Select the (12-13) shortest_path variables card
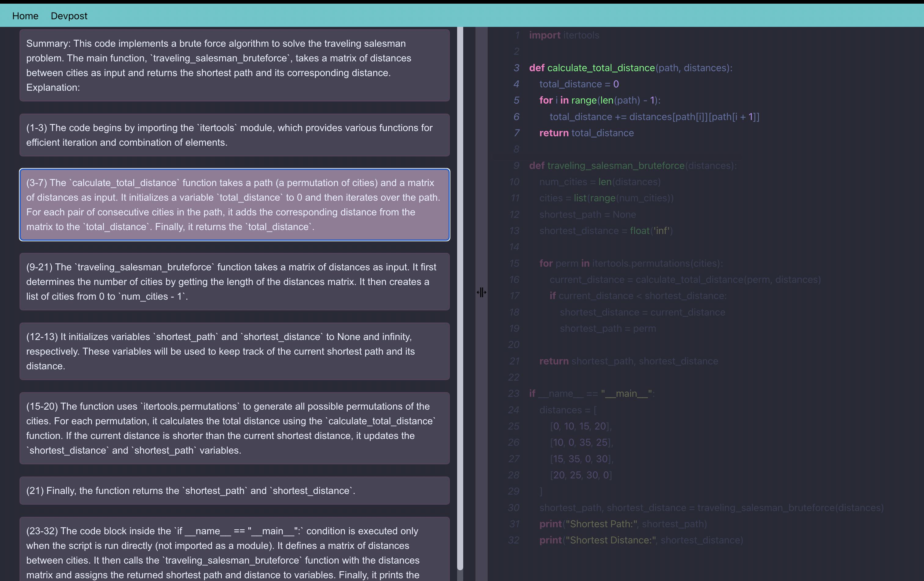The width and height of the screenshot is (924, 581). 234,351
